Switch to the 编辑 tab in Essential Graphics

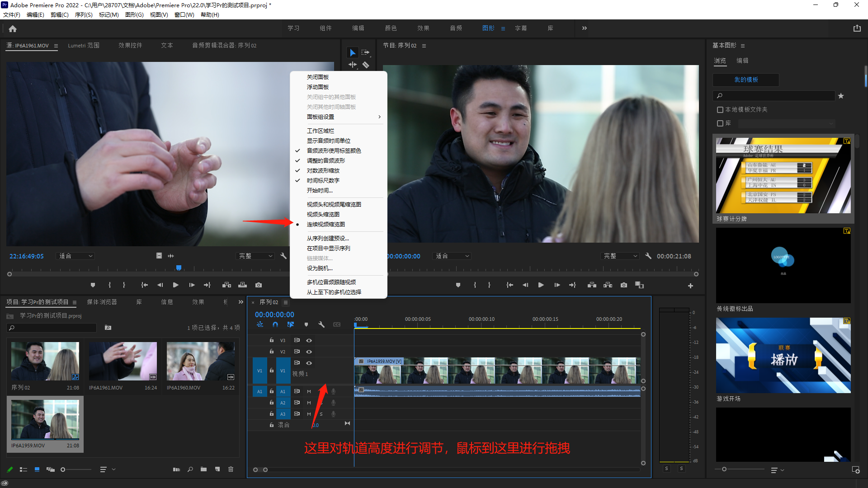[742, 61]
